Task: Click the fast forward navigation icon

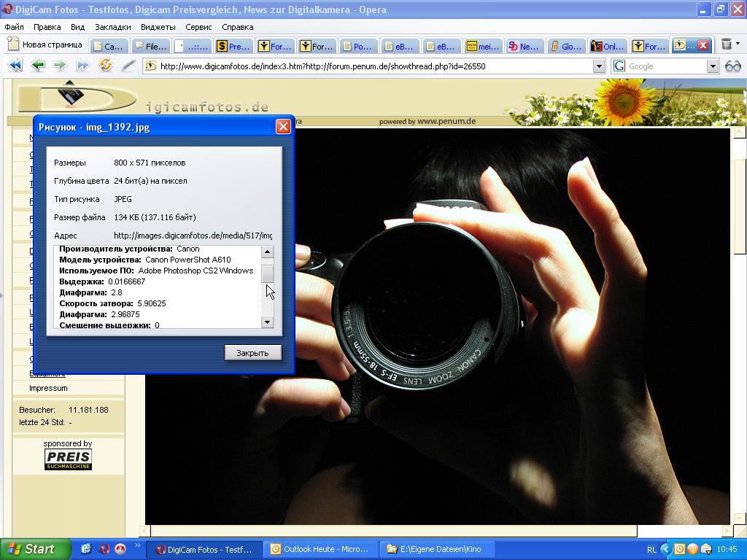Action: pos(82,66)
